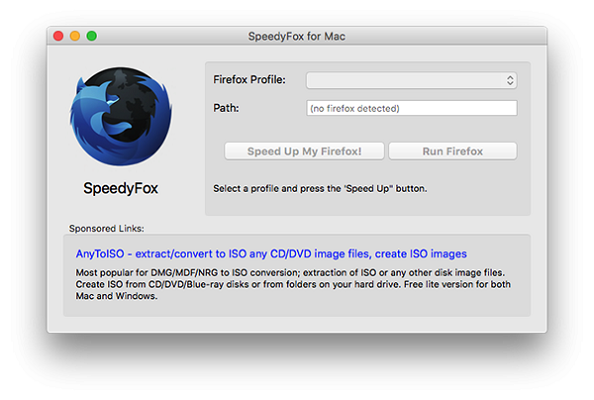The width and height of the screenshot is (594, 400).
Task: Open the Firefox Profile dropdown
Action: [411, 80]
